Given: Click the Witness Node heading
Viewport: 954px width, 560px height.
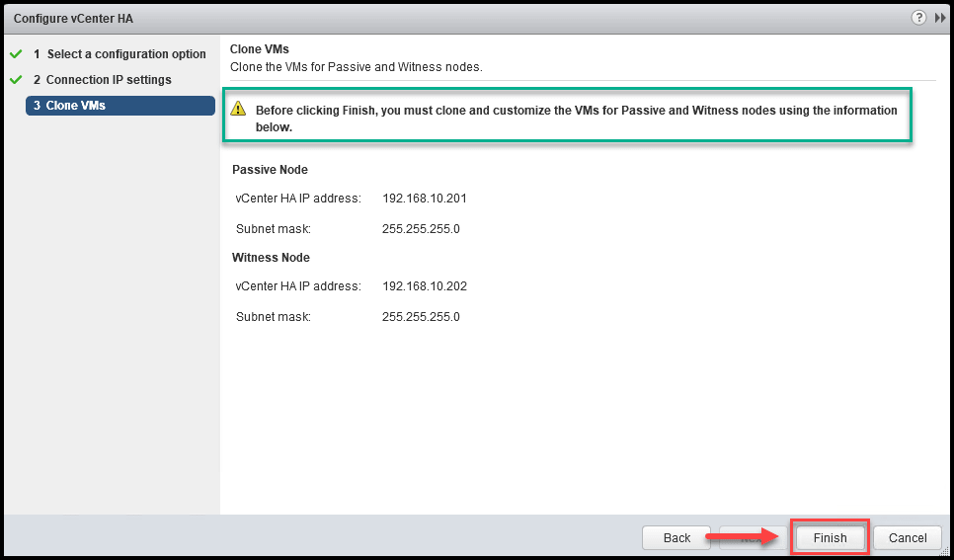Looking at the screenshot, I should click(271, 258).
